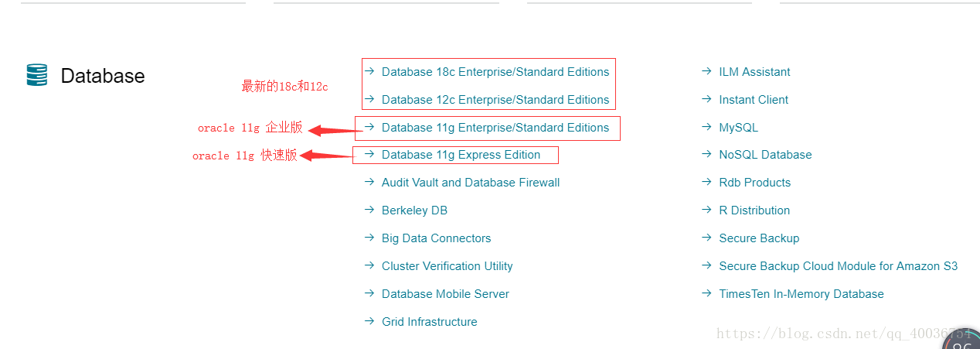
Task: Open Database 12c Enterprise/Standard Editions link
Action: 495,100
